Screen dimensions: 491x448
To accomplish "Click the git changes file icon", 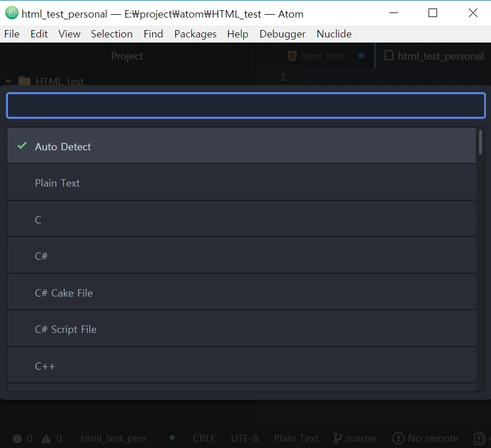I will 479,438.
